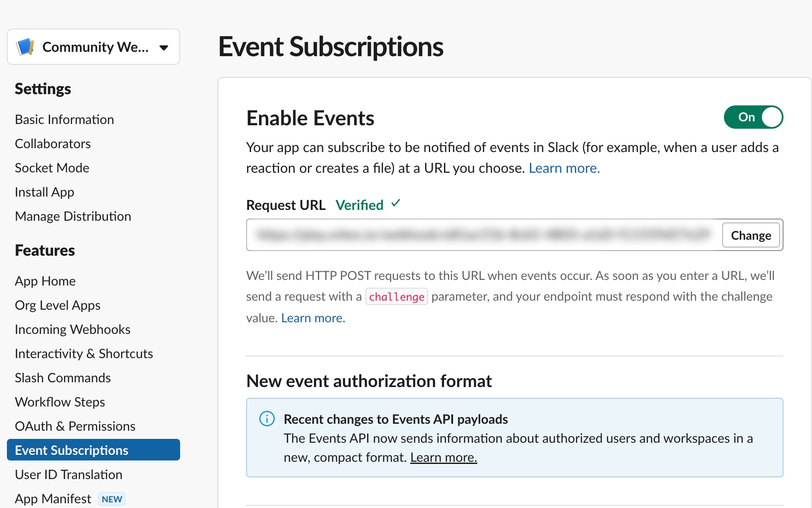812x508 pixels.
Task: Select Basic Information in sidebar
Action: tap(64, 119)
